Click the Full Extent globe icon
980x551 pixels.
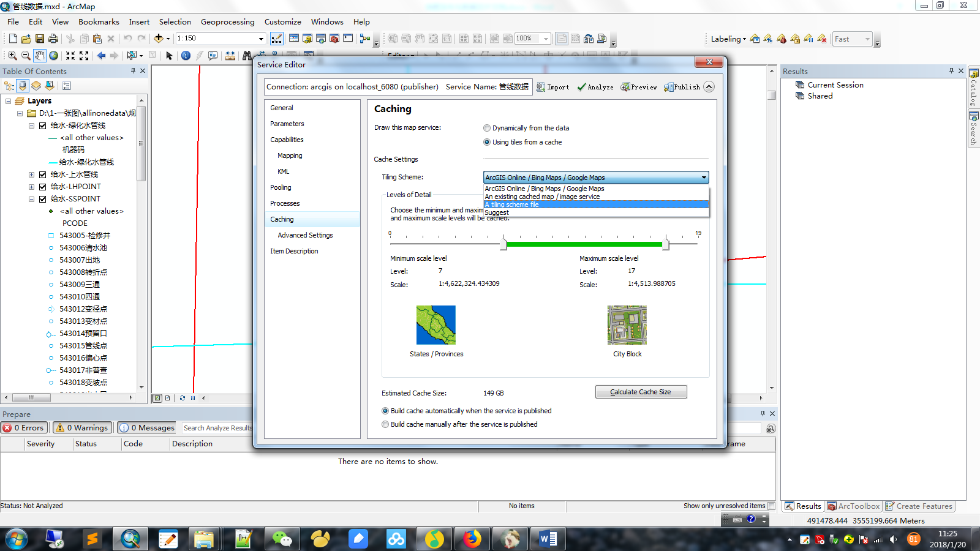(x=54, y=56)
